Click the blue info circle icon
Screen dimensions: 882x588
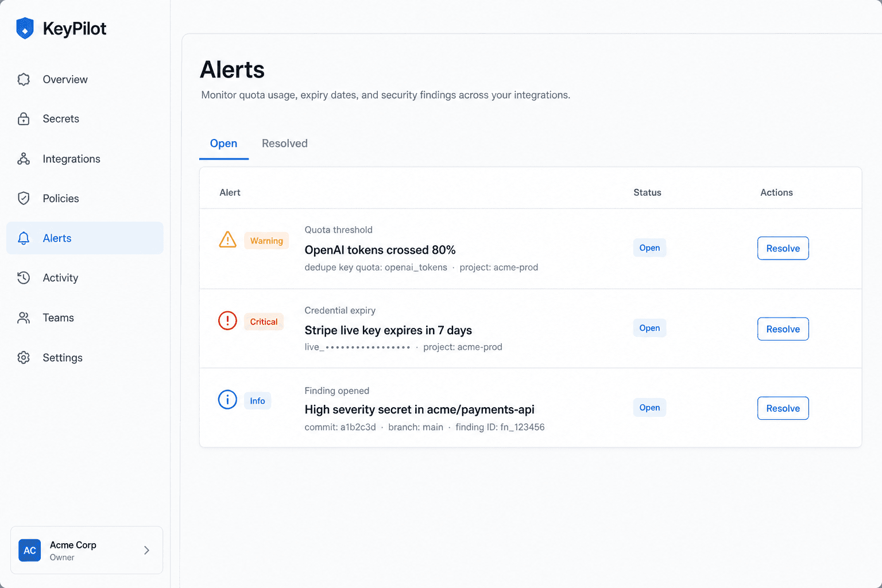click(x=228, y=400)
